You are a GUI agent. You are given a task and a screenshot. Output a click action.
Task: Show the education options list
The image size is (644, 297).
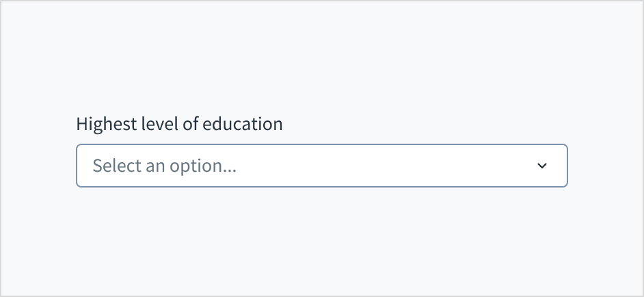(x=321, y=166)
